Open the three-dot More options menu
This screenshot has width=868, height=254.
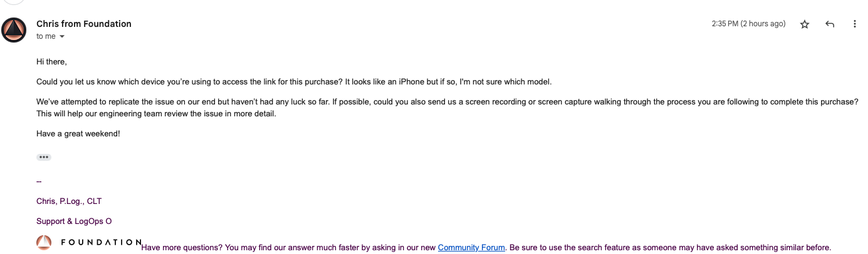coord(854,24)
